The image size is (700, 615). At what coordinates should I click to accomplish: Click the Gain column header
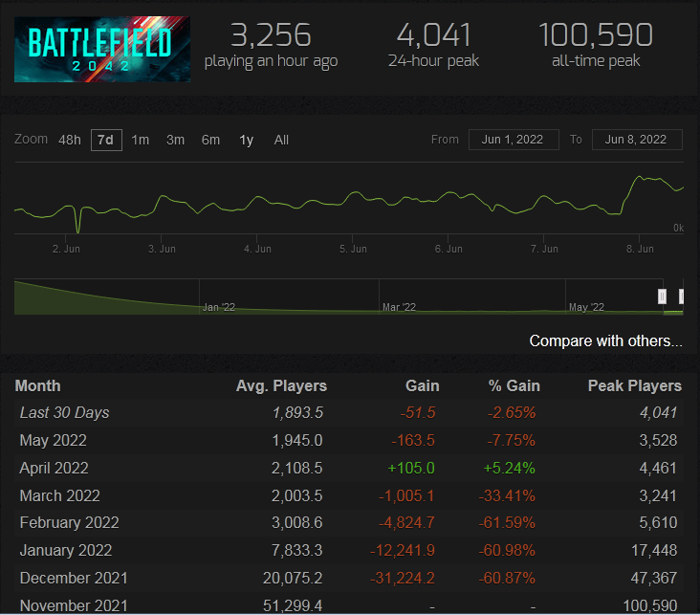click(423, 385)
